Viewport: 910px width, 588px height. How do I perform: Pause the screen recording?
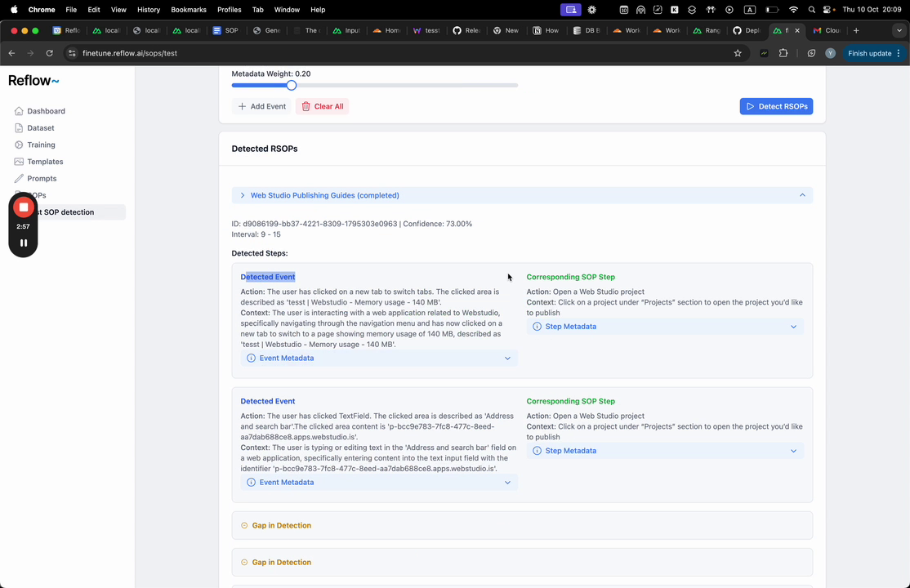tap(23, 243)
